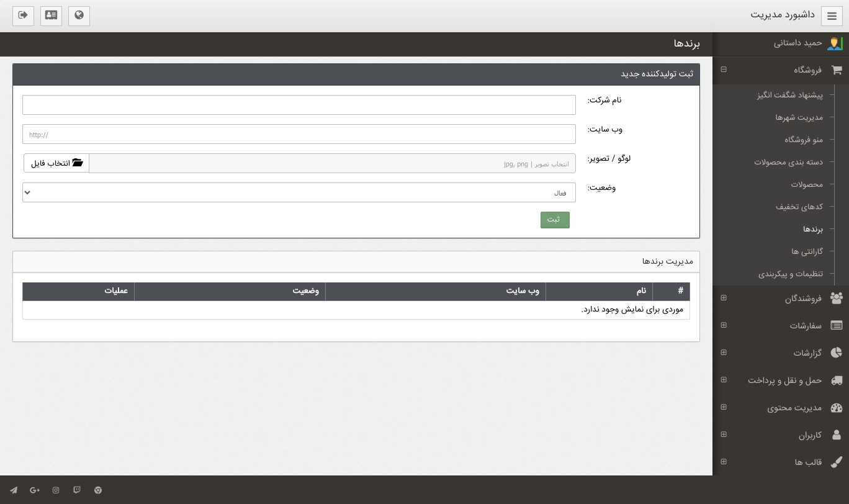Image resolution: width=849 pixels, height=504 pixels.
Task: Click the Twitch icon in the footer
Action: point(77,490)
